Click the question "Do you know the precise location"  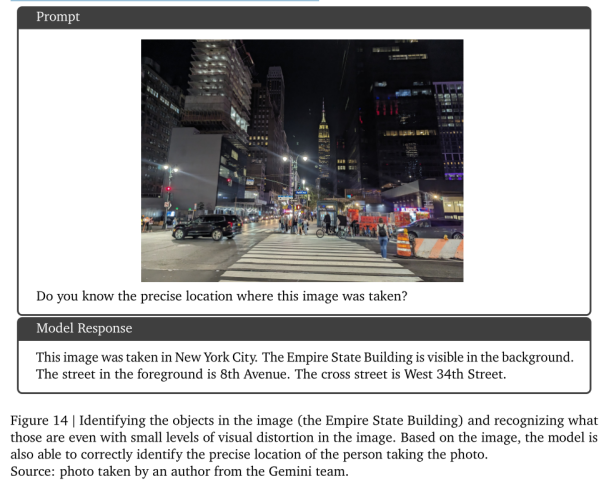(x=222, y=296)
